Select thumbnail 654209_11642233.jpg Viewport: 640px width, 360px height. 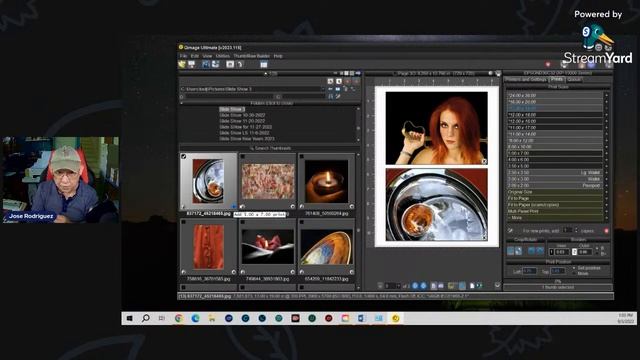point(327,247)
